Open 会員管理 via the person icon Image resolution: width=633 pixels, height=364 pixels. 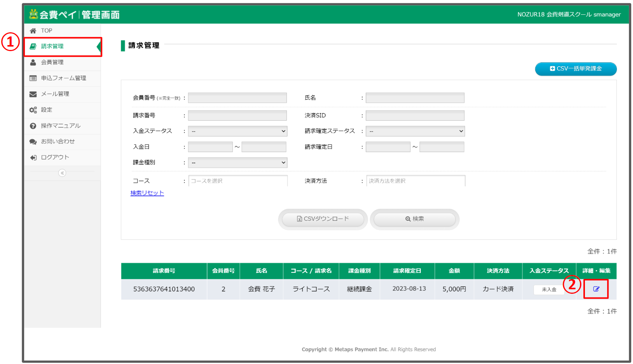tap(33, 62)
